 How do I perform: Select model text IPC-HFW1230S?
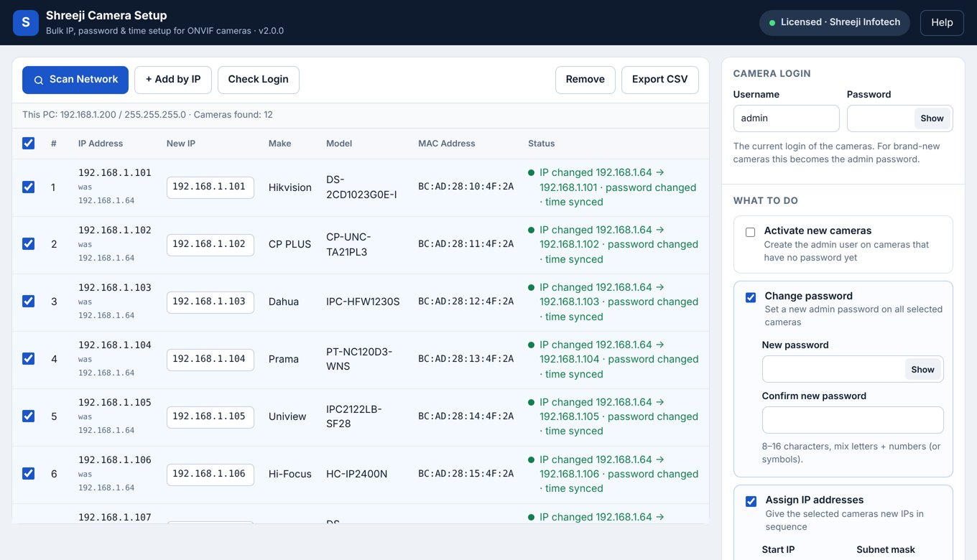tap(363, 302)
